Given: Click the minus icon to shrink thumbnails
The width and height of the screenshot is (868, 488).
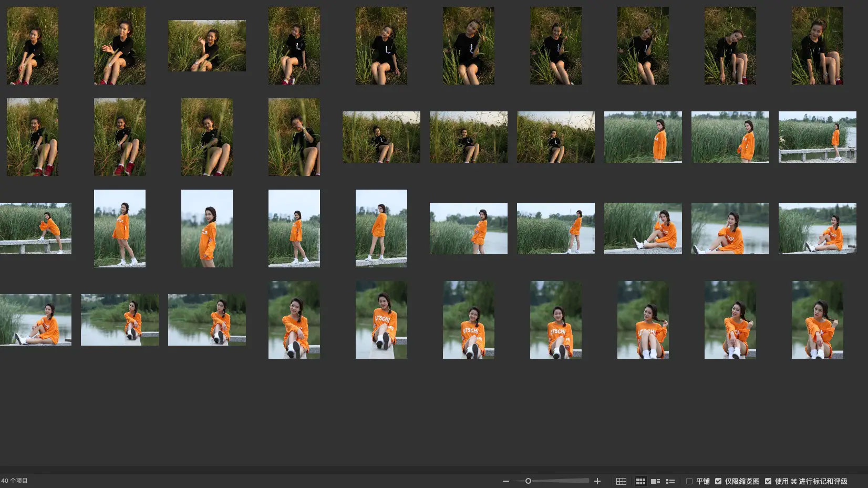Looking at the screenshot, I should tap(505, 481).
